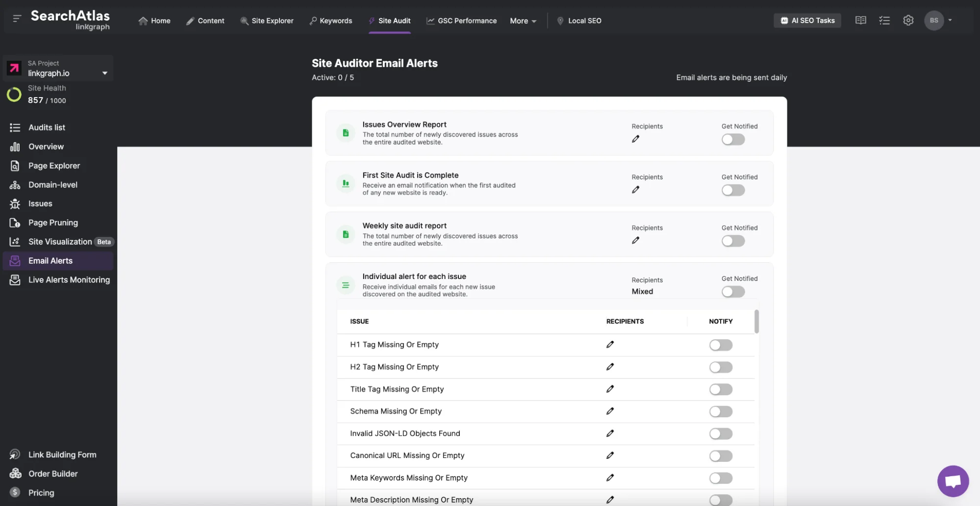Edit recipients for H1 Tag Missing Or Empty

[x=610, y=345]
